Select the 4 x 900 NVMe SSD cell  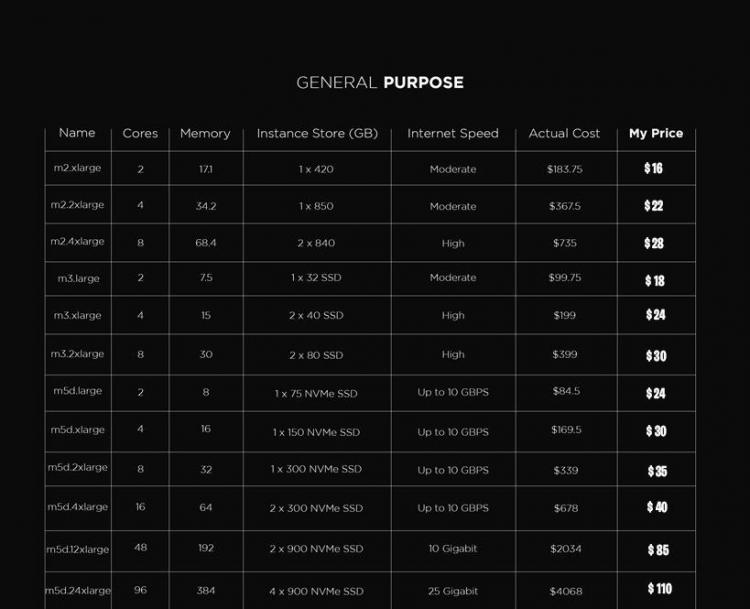pyautogui.click(x=316, y=591)
